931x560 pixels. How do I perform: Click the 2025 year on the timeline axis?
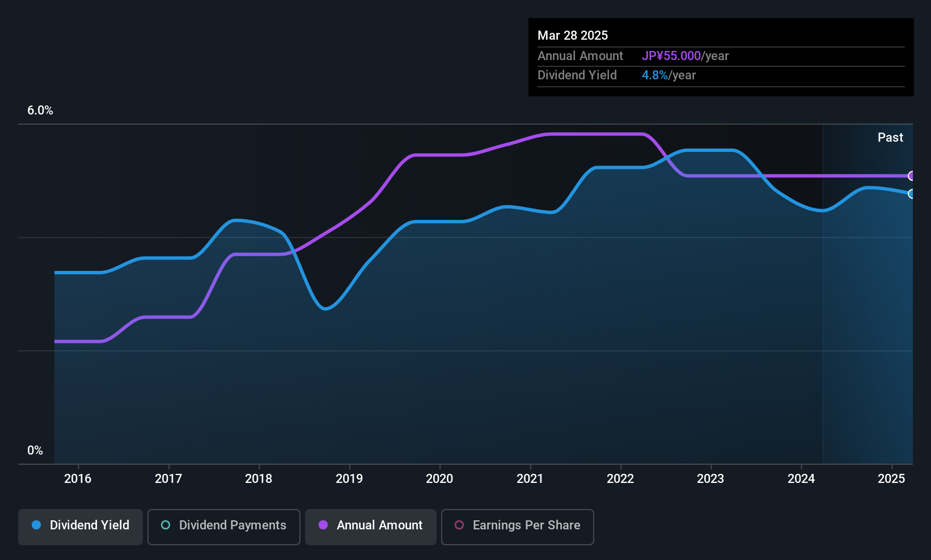pyautogui.click(x=891, y=479)
